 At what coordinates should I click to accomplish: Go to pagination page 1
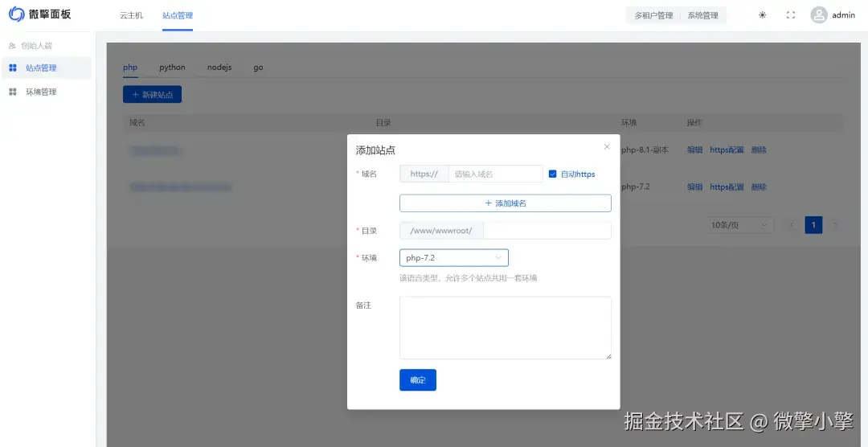pos(813,225)
